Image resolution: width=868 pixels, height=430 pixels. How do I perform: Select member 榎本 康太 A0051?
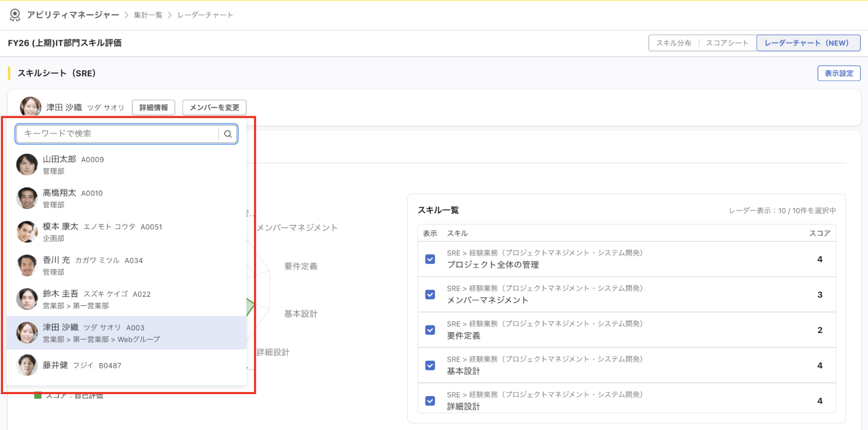[127, 232]
